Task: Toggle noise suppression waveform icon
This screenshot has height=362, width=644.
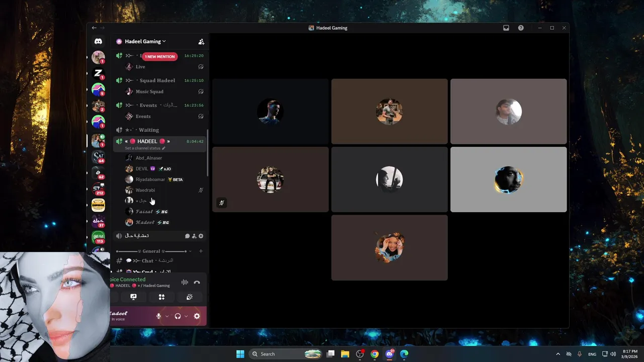Action: click(185, 283)
